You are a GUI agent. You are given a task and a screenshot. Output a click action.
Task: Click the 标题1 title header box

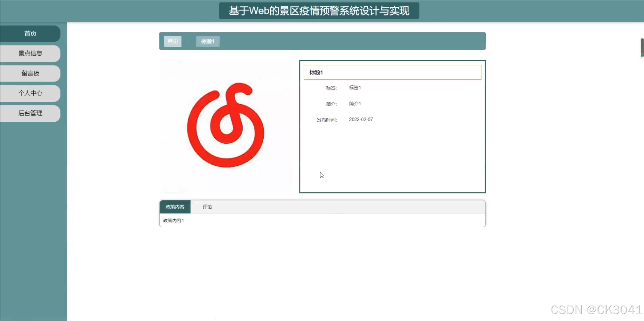pyautogui.click(x=392, y=72)
